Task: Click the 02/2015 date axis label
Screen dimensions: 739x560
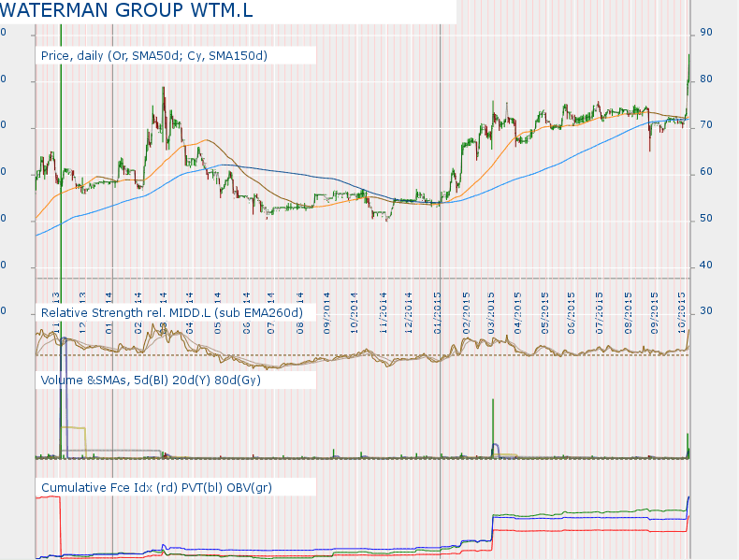Action: pos(467,313)
